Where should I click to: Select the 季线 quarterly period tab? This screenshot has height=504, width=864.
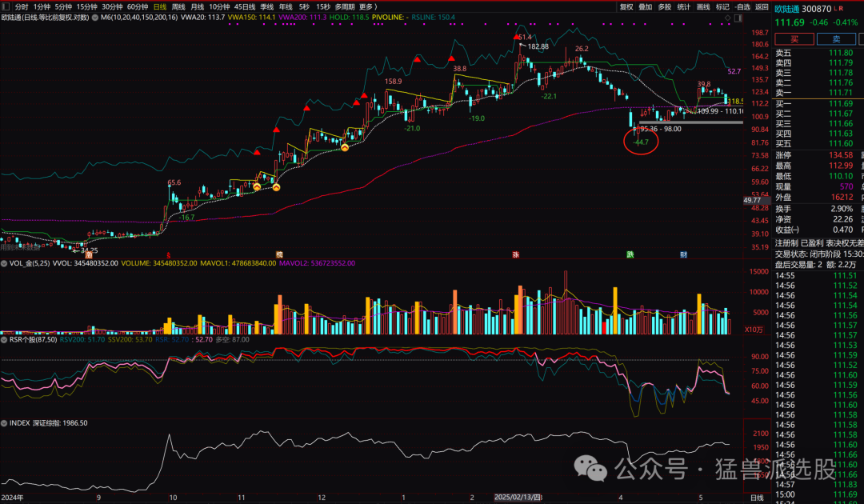click(x=267, y=7)
